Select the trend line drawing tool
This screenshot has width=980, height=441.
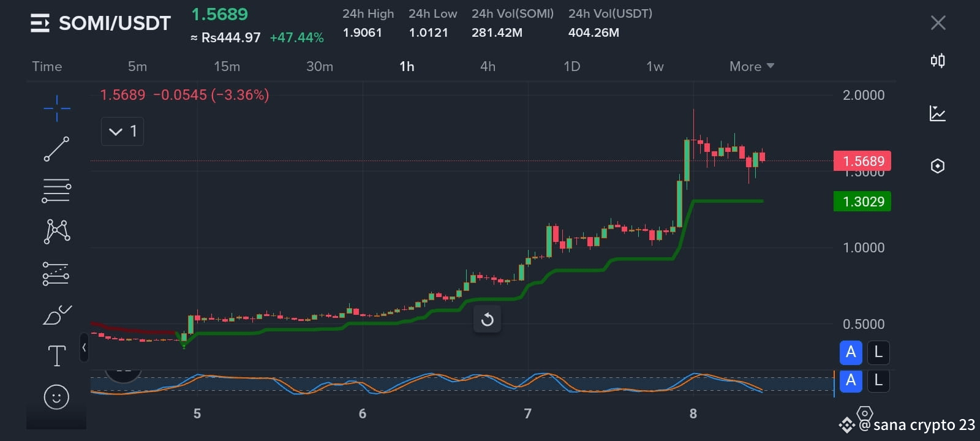tap(56, 149)
